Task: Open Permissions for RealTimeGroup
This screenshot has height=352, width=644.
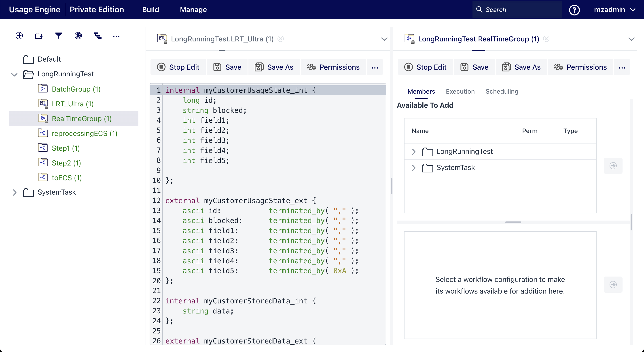Action: [580, 67]
